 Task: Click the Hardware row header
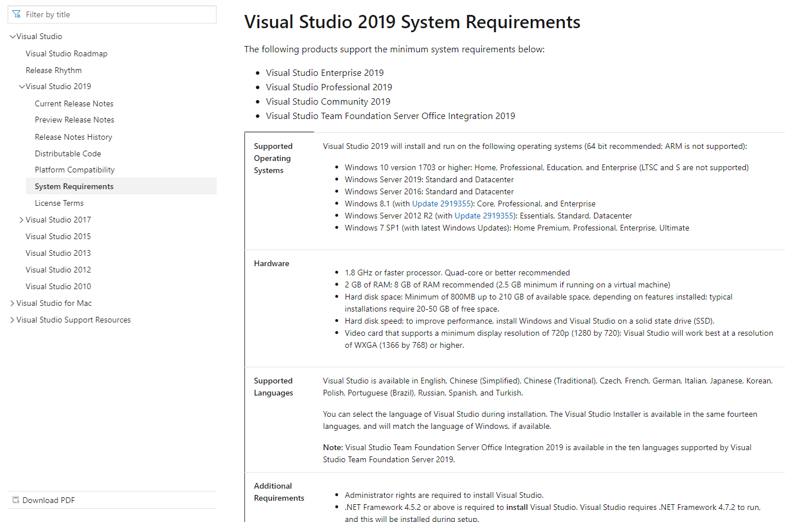click(271, 263)
